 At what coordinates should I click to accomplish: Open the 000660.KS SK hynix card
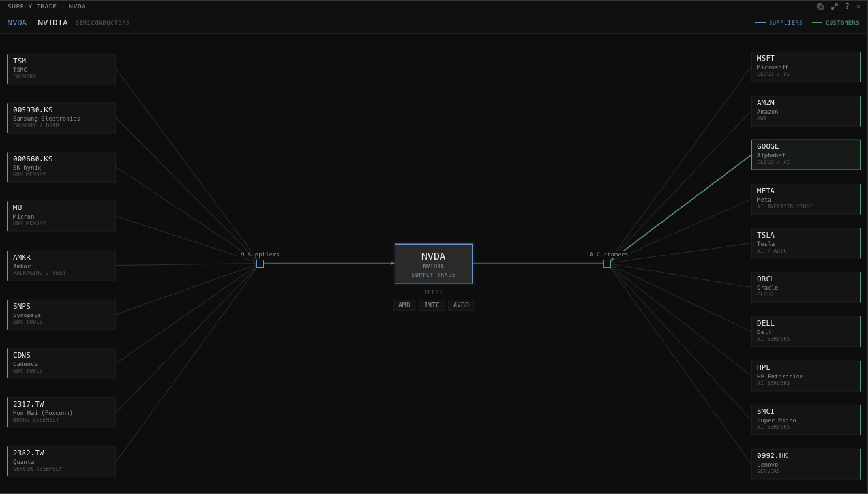(x=61, y=167)
